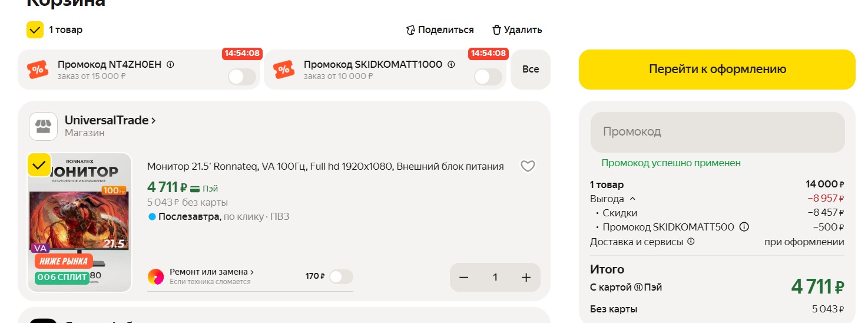Image resolution: width=868 pixels, height=323 pixels.
Task: Click Перейти к оформлению checkout button
Action: click(717, 70)
